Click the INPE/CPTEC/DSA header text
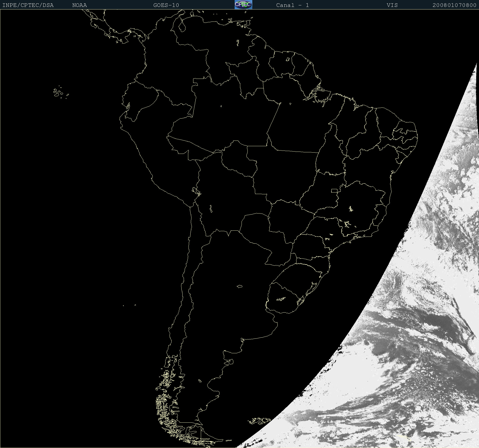The width and height of the screenshot is (479, 448). coord(28,5)
